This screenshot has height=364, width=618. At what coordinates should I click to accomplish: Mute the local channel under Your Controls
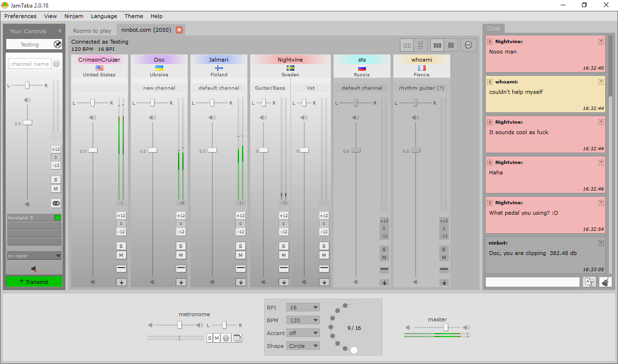tap(56, 189)
